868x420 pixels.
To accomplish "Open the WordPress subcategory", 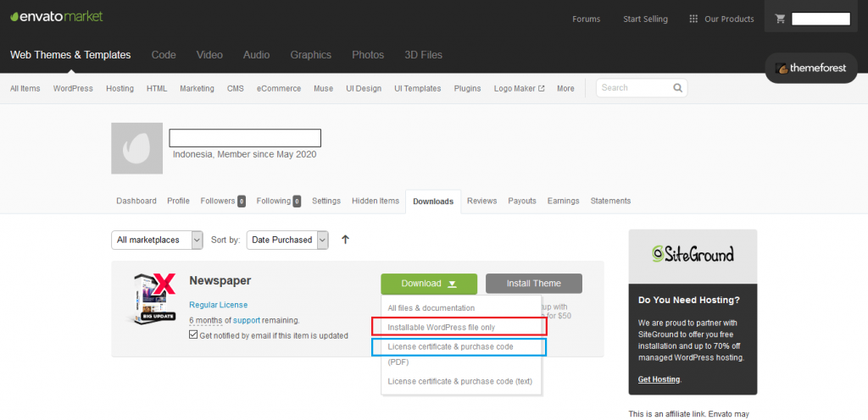I will pos(73,88).
